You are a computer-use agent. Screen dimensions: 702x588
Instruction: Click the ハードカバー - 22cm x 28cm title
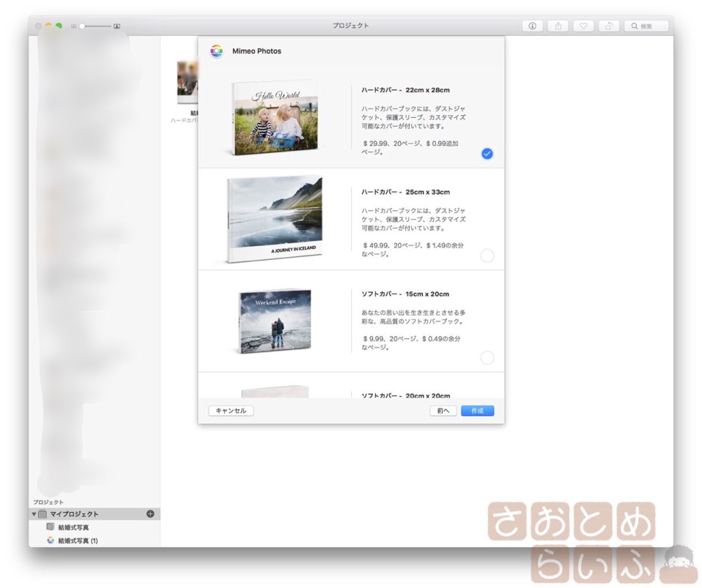point(406,90)
